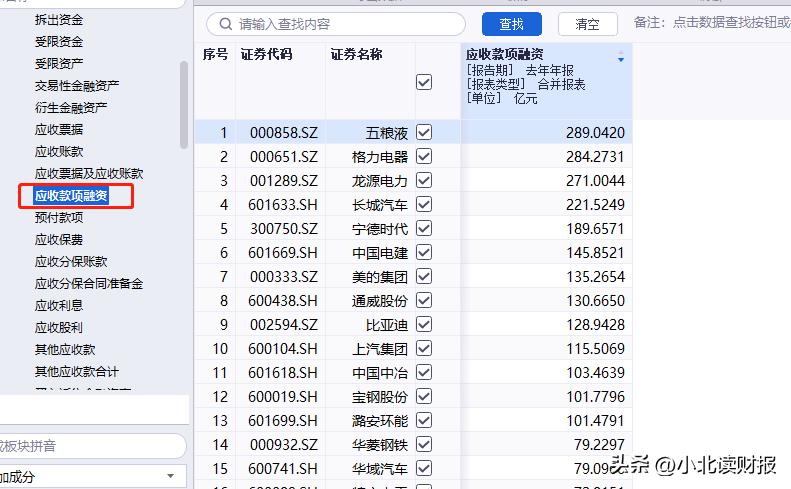Click the 查找 button
Screen dimensions: 791x489
click(512, 24)
